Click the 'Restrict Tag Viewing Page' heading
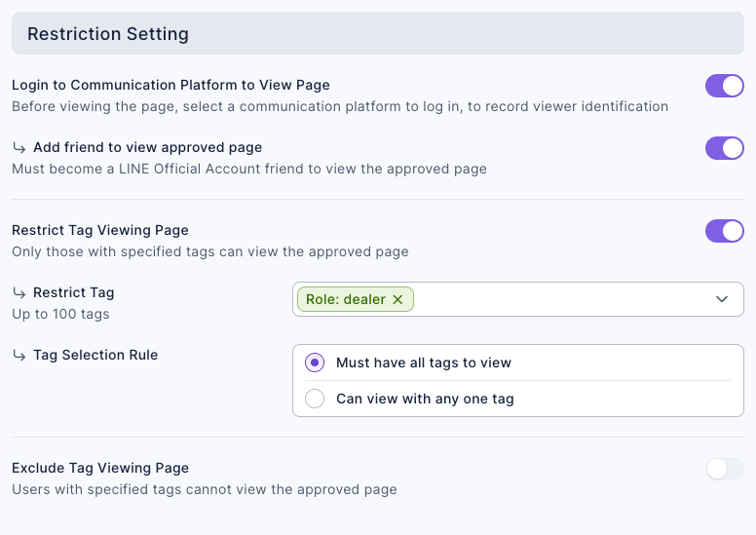 pyautogui.click(x=99, y=230)
